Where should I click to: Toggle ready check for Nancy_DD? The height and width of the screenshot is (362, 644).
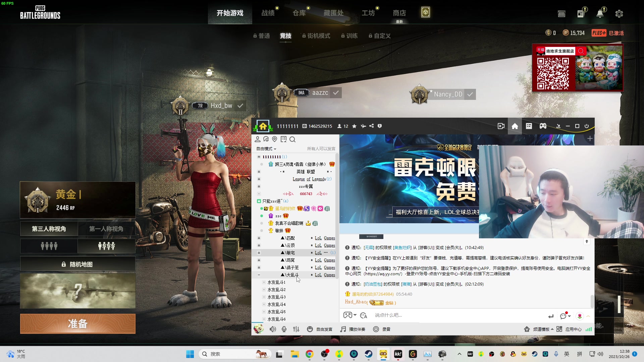pyautogui.click(x=470, y=95)
